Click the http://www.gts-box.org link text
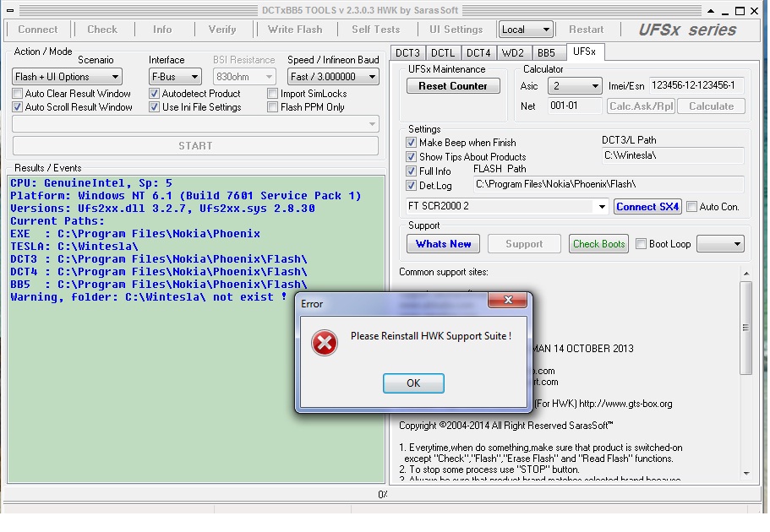Image resolution: width=770 pixels, height=532 pixels. click(x=625, y=404)
